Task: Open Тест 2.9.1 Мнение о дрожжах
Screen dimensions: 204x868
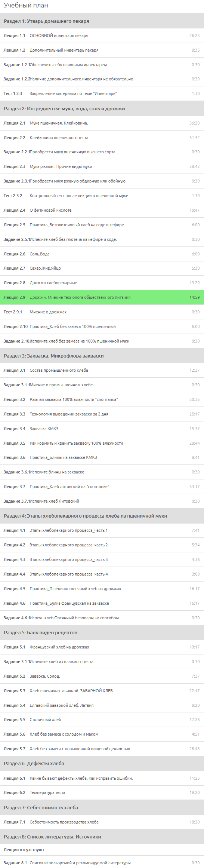Action: (x=102, y=312)
